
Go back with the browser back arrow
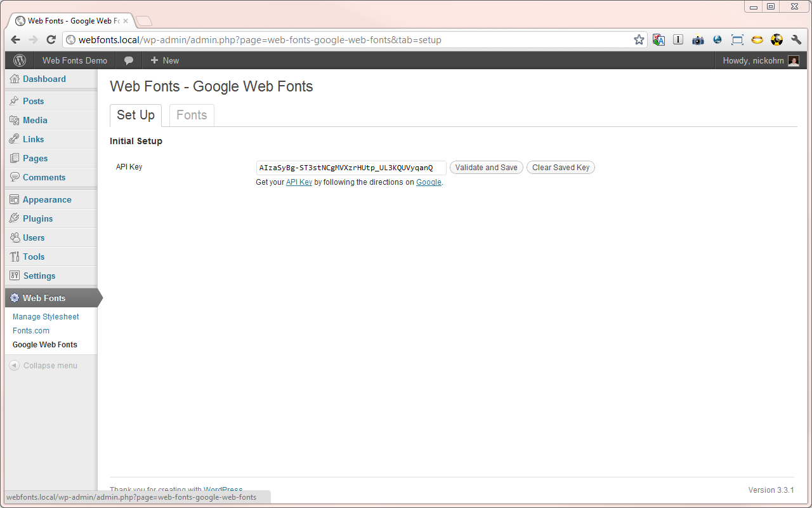coord(16,39)
